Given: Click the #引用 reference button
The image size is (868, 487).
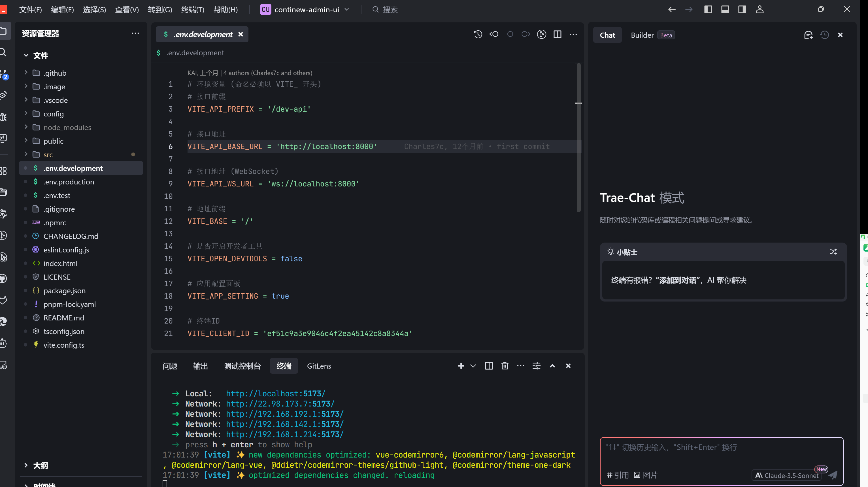Looking at the screenshot, I should pyautogui.click(x=617, y=475).
